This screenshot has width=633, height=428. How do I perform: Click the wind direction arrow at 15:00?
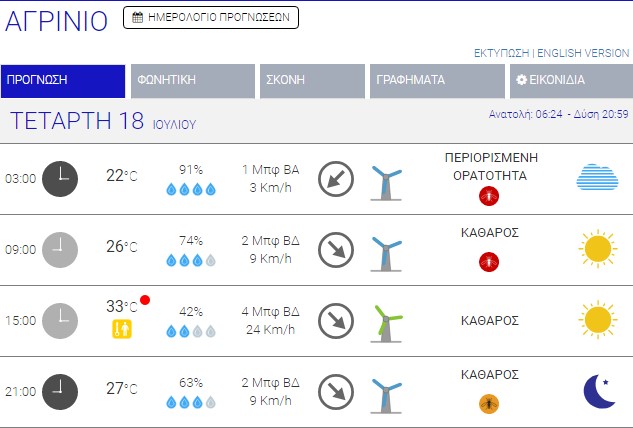click(x=336, y=321)
